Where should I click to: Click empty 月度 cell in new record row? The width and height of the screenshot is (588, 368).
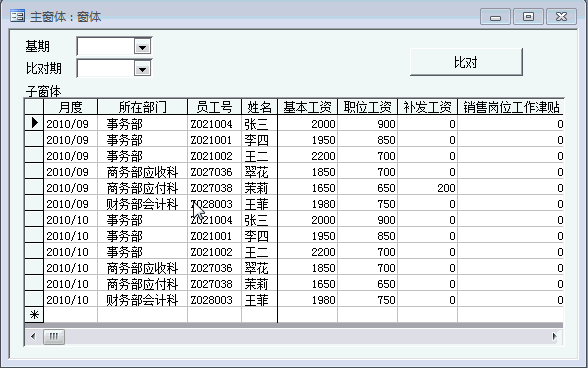coord(70,315)
